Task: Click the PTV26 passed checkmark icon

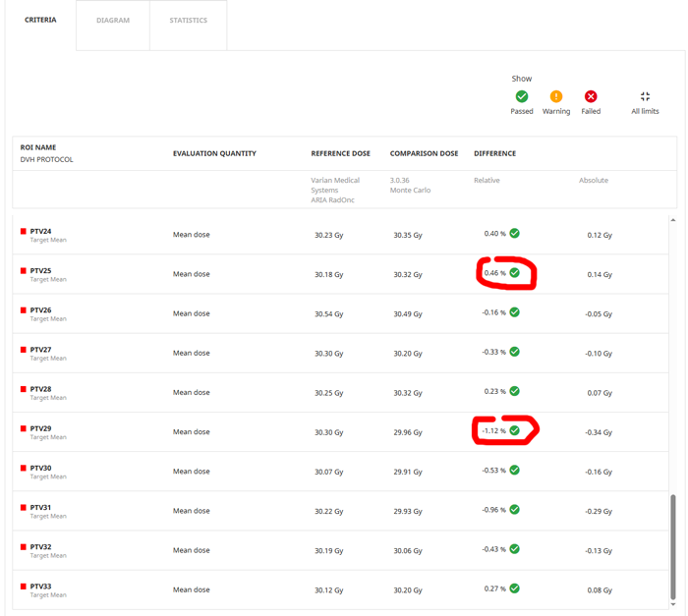Action: (x=515, y=312)
